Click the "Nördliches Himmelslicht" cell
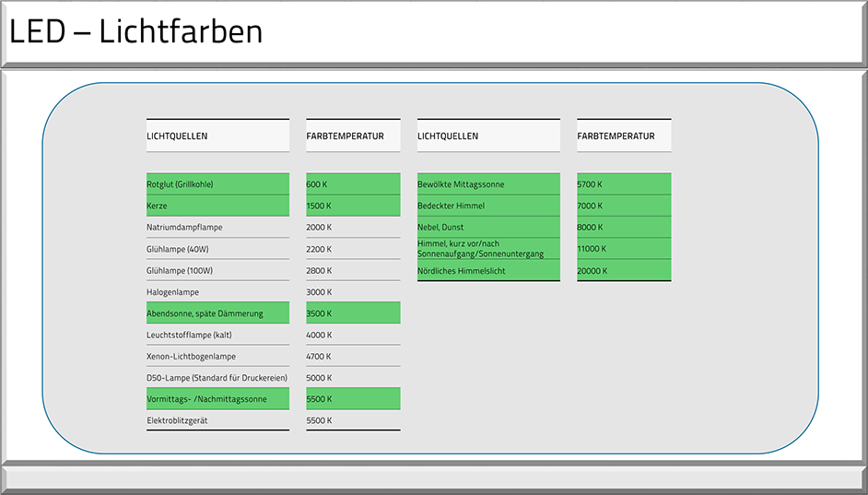The width and height of the screenshot is (868, 495). coord(488,271)
